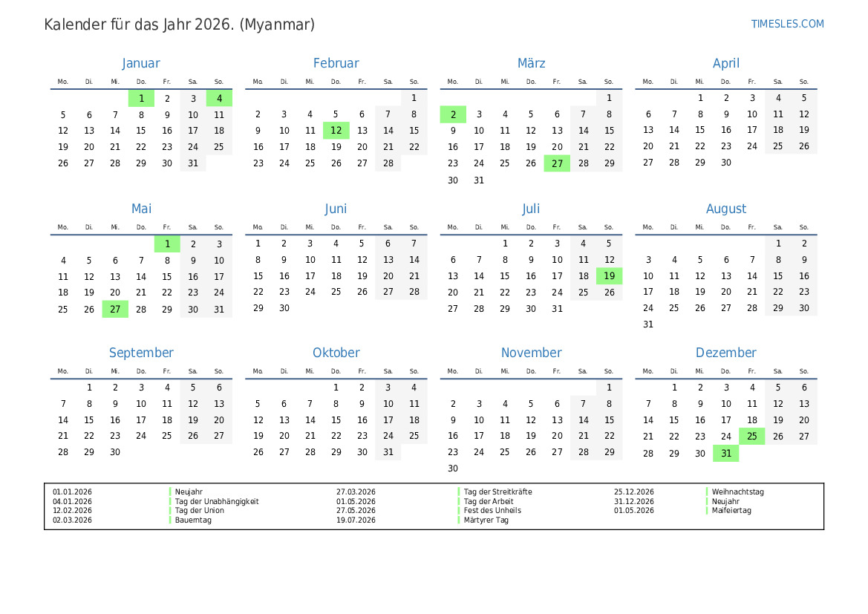This screenshot has height=614, width=868.
Task: Select the 12.02.2026 date in legend
Action: click(72, 510)
